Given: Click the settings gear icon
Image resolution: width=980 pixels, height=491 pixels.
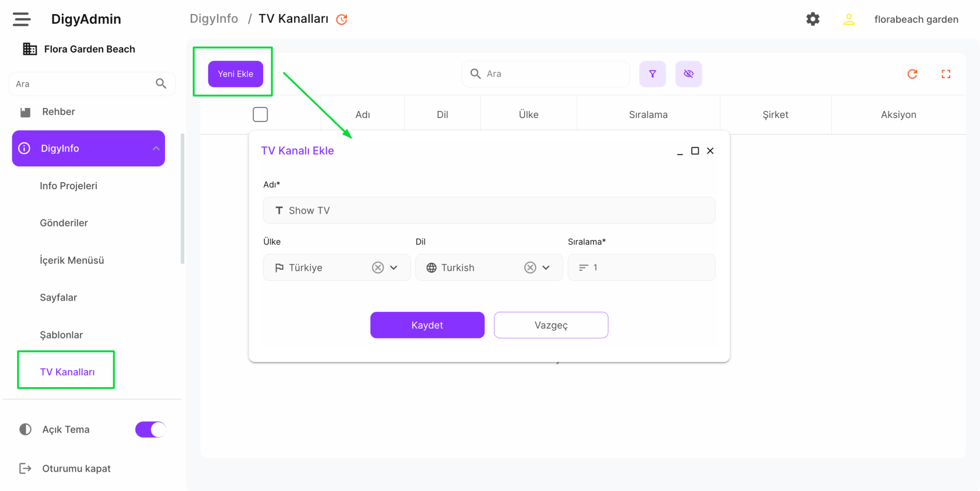Looking at the screenshot, I should click(x=813, y=19).
